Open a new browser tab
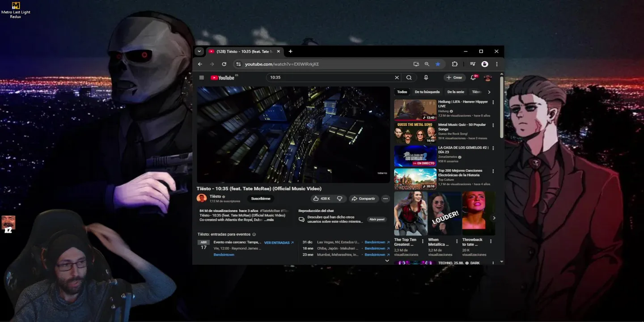The image size is (644, 322). click(290, 51)
